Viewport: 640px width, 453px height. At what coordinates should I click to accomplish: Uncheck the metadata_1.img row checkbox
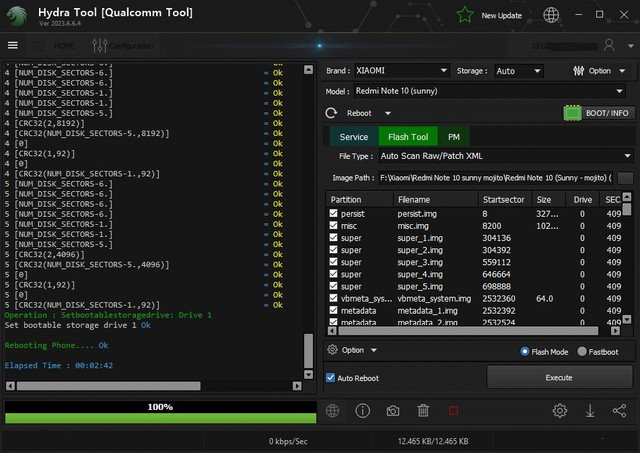[x=333, y=310]
